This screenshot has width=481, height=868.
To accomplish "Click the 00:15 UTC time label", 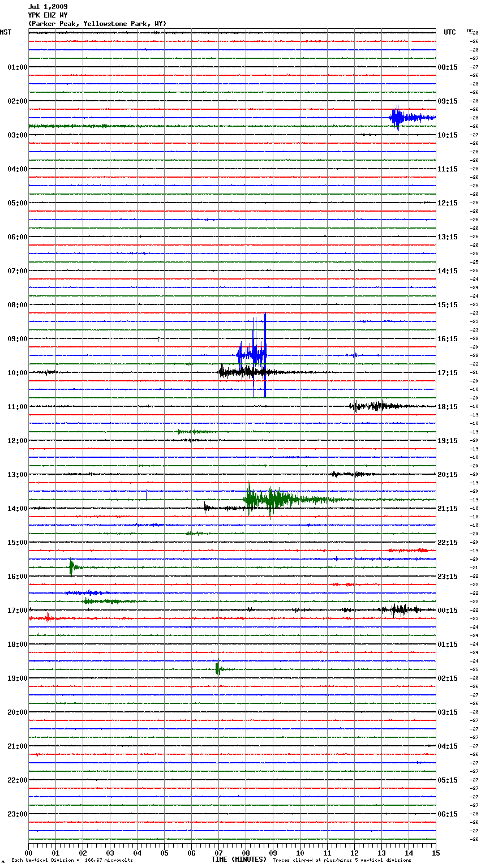I will [448, 611].
